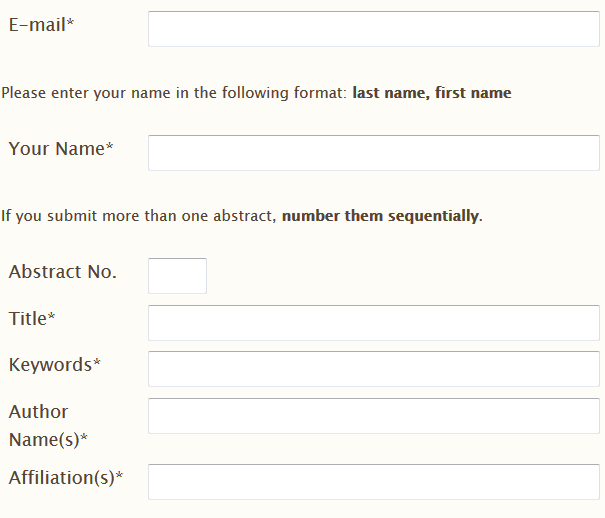Focus the Affiliation(s) text box
The height and width of the screenshot is (518, 605).
pyautogui.click(x=374, y=482)
